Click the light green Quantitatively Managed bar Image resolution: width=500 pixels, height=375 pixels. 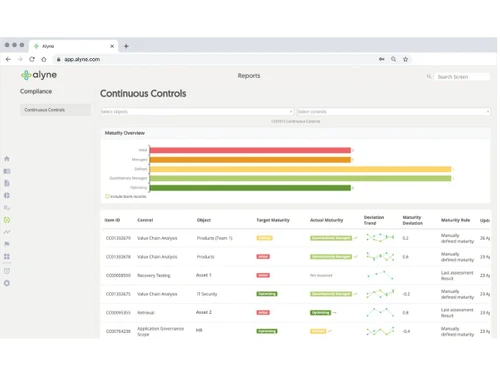[300, 178]
